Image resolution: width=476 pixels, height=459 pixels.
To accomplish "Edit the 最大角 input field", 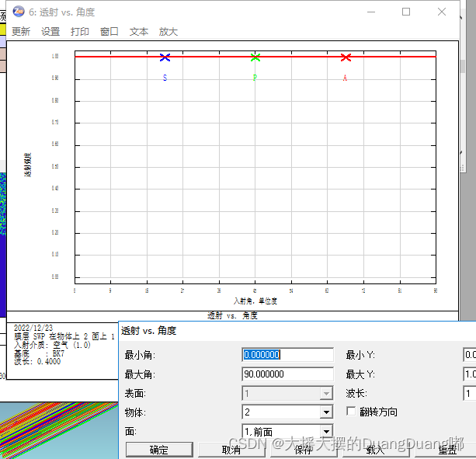I will [x=287, y=374].
